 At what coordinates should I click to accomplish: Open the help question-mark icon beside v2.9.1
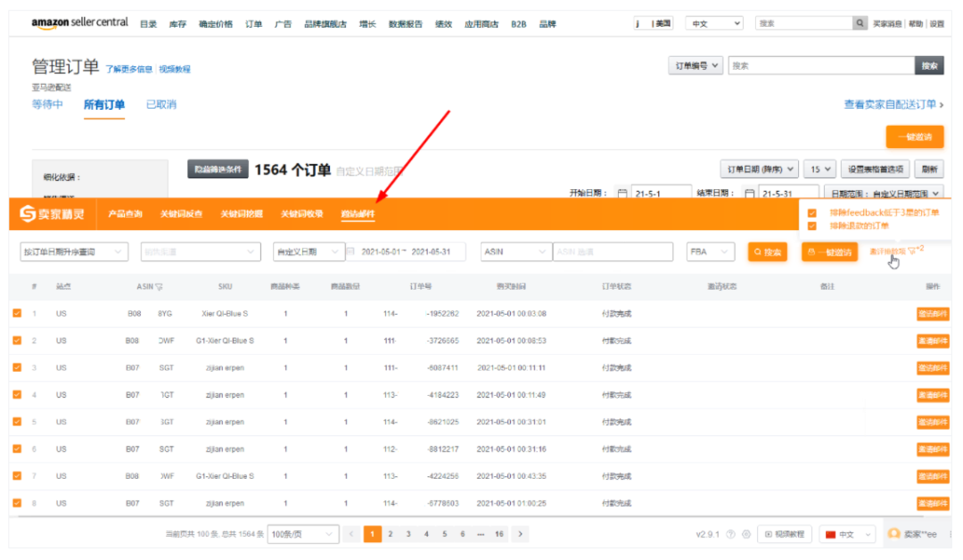click(730, 534)
